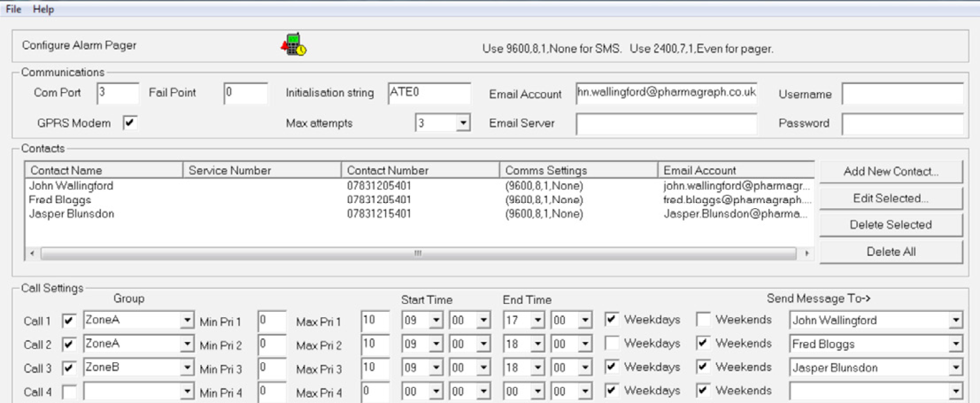980x403 pixels.
Task: Select the Jasper Blunsdon contact row
Action: (420, 213)
